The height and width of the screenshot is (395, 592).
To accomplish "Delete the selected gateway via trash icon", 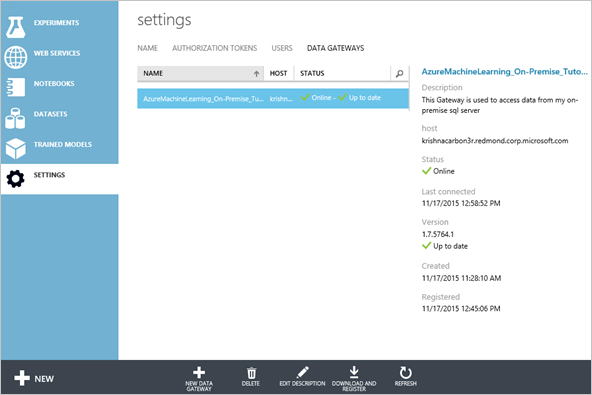I will click(251, 373).
